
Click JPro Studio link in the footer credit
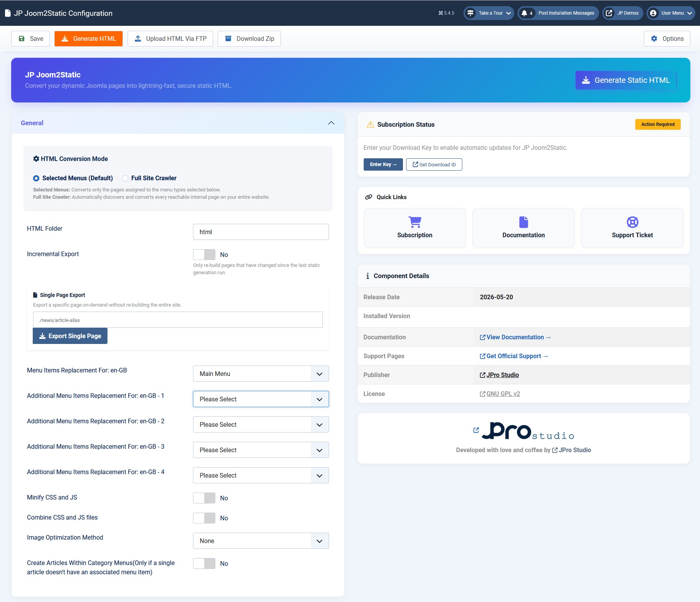(x=572, y=450)
